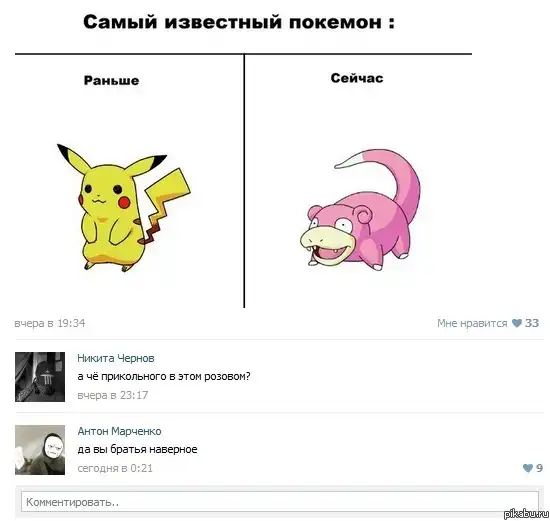The height and width of the screenshot is (521, 550).
Task: Focus the Комментировать input field
Action: [280, 501]
